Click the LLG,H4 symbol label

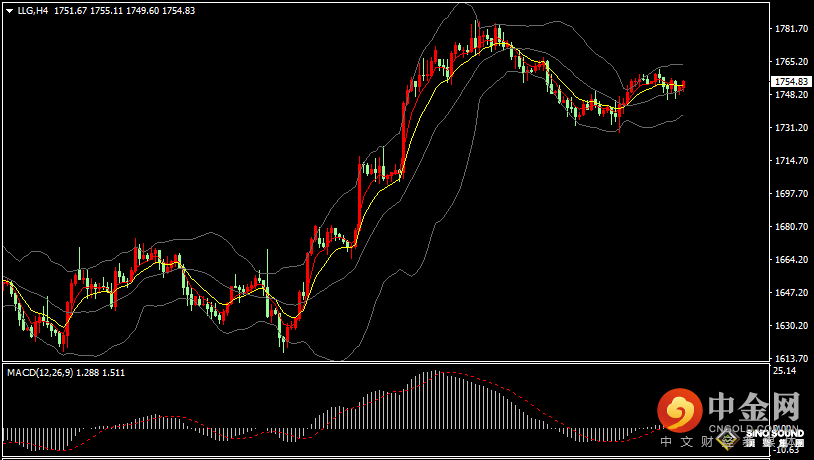33,10
